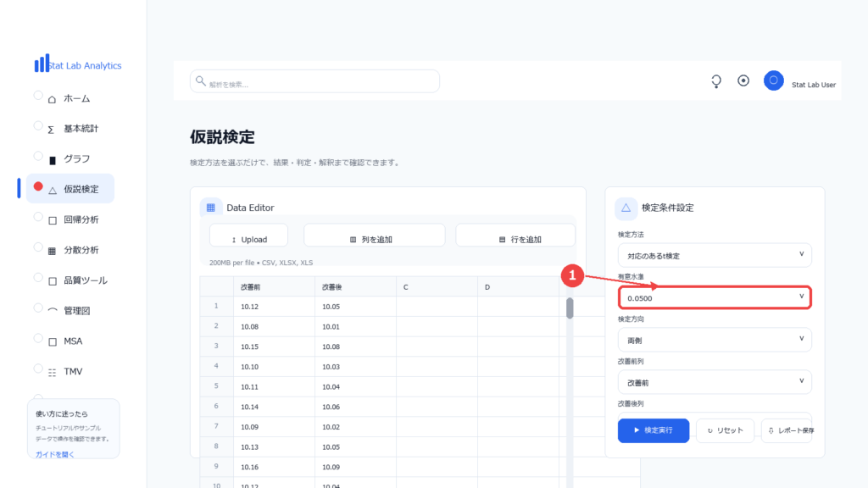This screenshot has width=868, height=488.
Task: Click the lightbulb hint icon in header
Action: click(x=716, y=81)
